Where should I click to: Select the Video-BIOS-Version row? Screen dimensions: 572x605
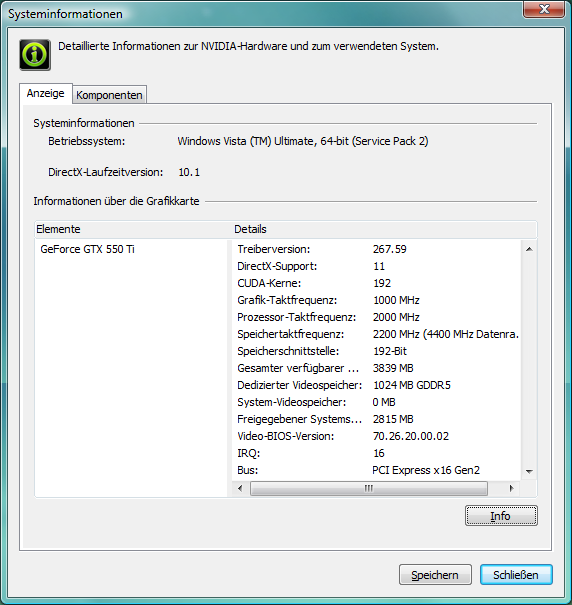point(376,436)
